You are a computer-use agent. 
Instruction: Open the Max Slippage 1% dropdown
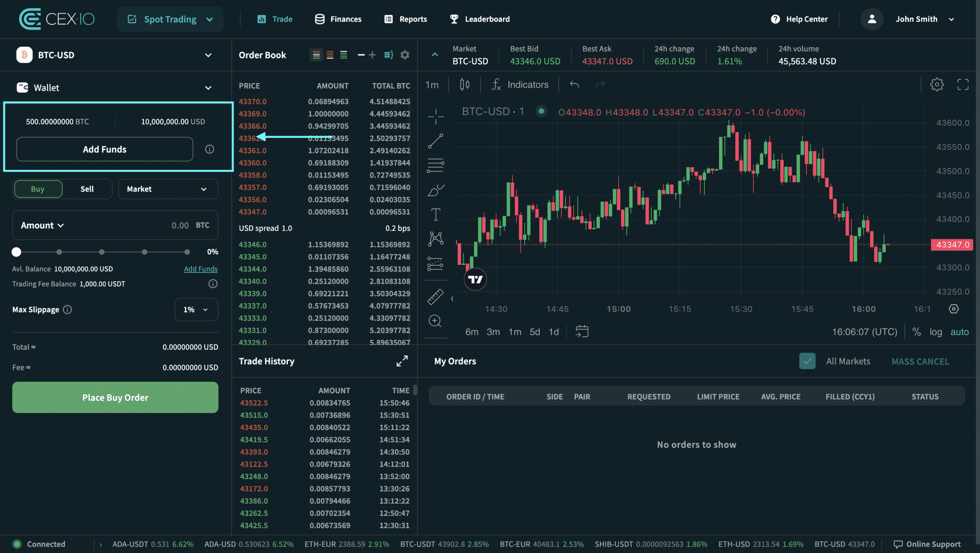tap(196, 309)
